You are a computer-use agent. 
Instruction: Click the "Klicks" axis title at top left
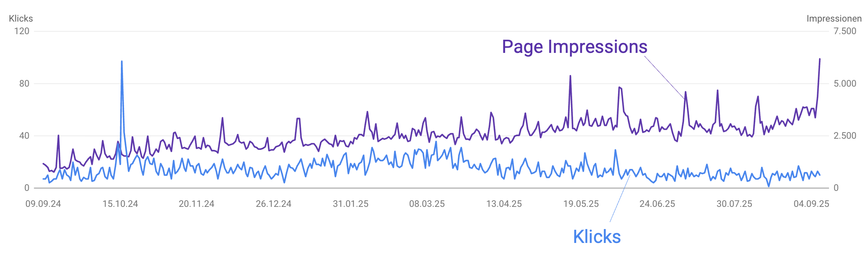[x=21, y=19]
